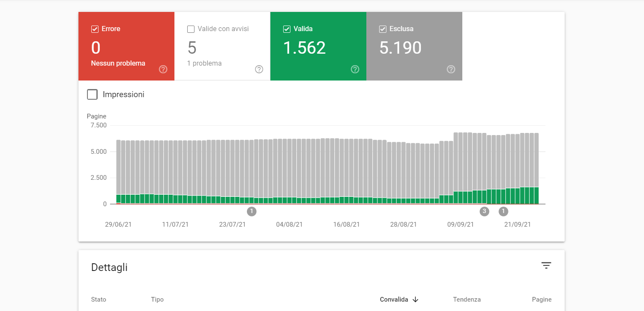Select the green Valida 1.562 card
The width and height of the screenshot is (644, 311).
318,46
